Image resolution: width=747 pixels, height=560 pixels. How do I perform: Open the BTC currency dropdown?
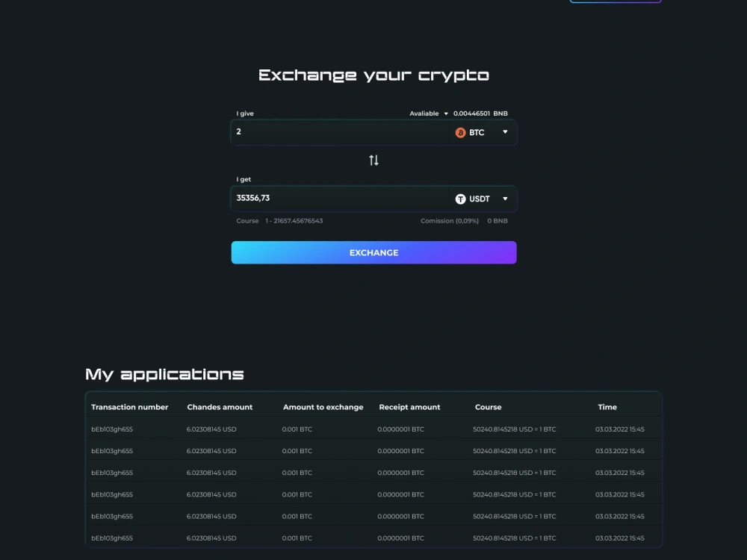tap(506, 132)
